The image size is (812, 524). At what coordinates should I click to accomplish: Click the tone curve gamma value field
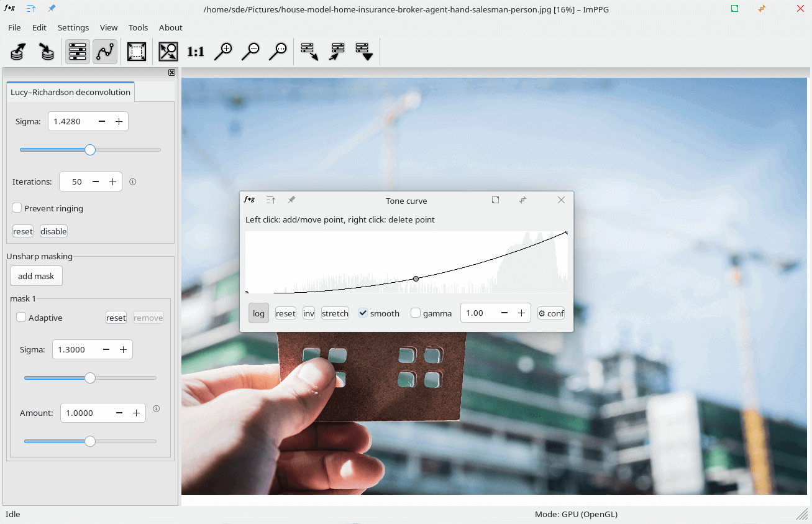click(477, 313)
